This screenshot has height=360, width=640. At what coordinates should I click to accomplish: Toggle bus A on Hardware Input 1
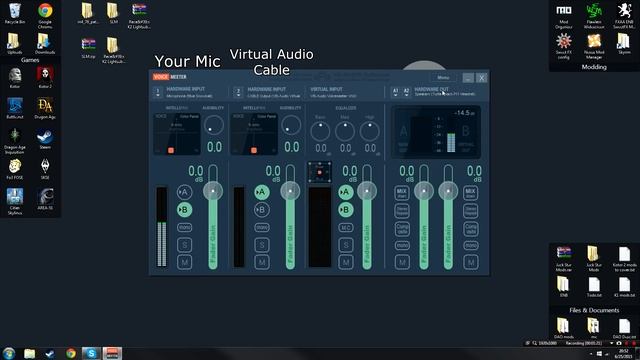(184, 192)
